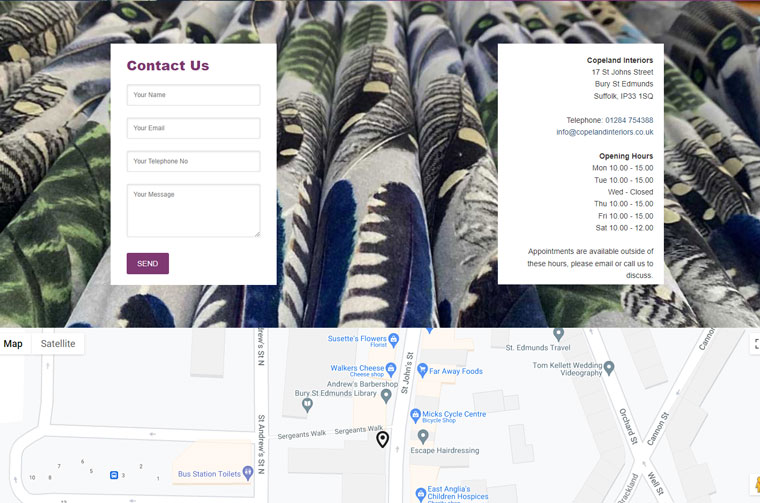
Task: Click the Orchard St road label
Action: coord(628,426)
